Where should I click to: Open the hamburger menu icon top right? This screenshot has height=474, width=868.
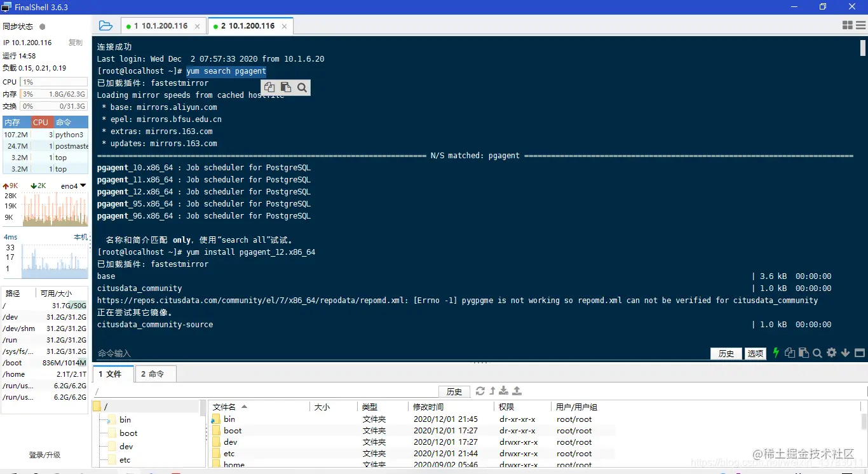(x=860, y=25)
